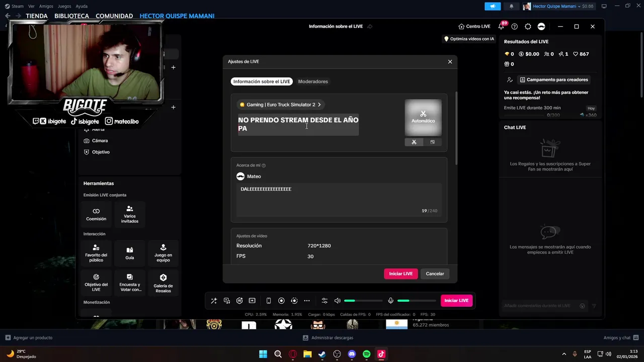Switch to the Moderadores tab
This screenshot has height=362, width=644.
[313, 81]
